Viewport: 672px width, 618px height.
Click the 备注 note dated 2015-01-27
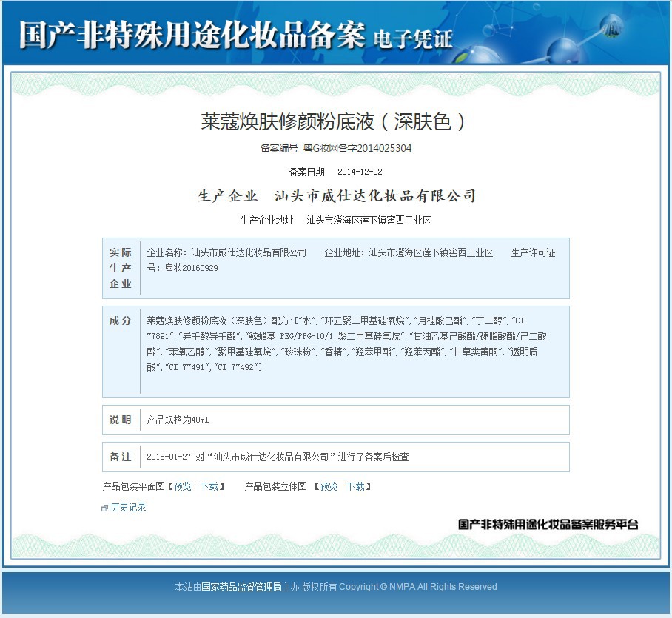tap(278, 457)
